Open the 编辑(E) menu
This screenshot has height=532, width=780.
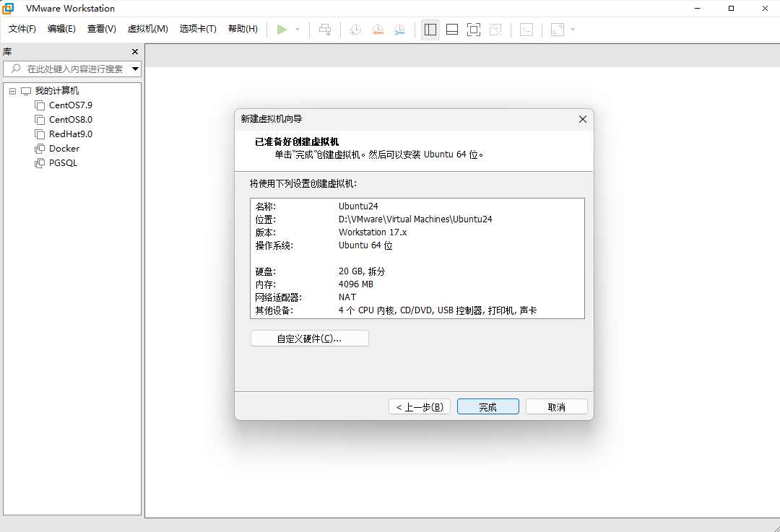point(61,29)
